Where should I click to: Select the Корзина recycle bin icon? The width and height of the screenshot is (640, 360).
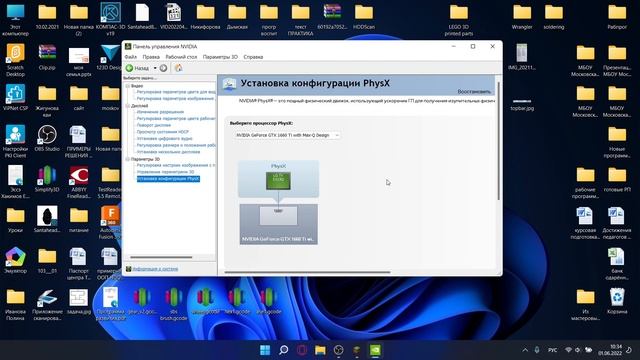click(x=617, y=301)
